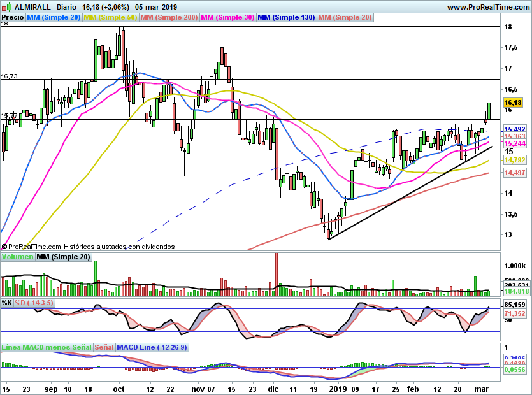Click the 14,497 moving average value tag
This screenshot has height=395, width=532.
(x=514, y=173)
